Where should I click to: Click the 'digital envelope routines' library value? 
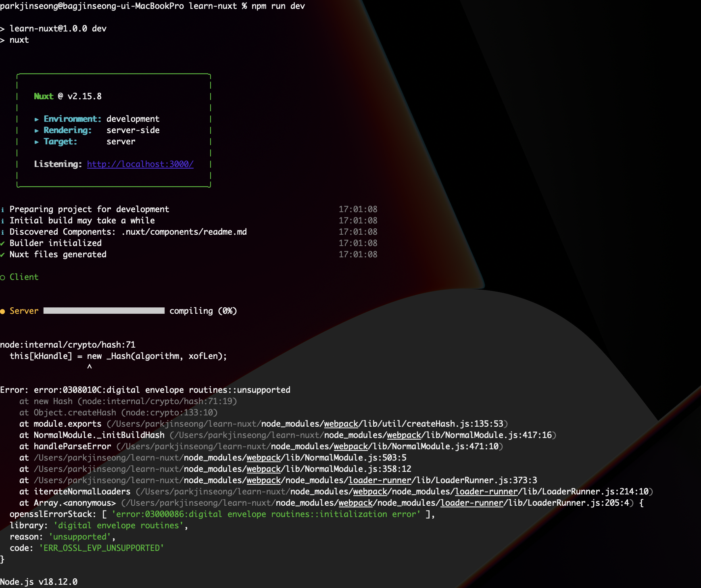[x=119, y=525]
